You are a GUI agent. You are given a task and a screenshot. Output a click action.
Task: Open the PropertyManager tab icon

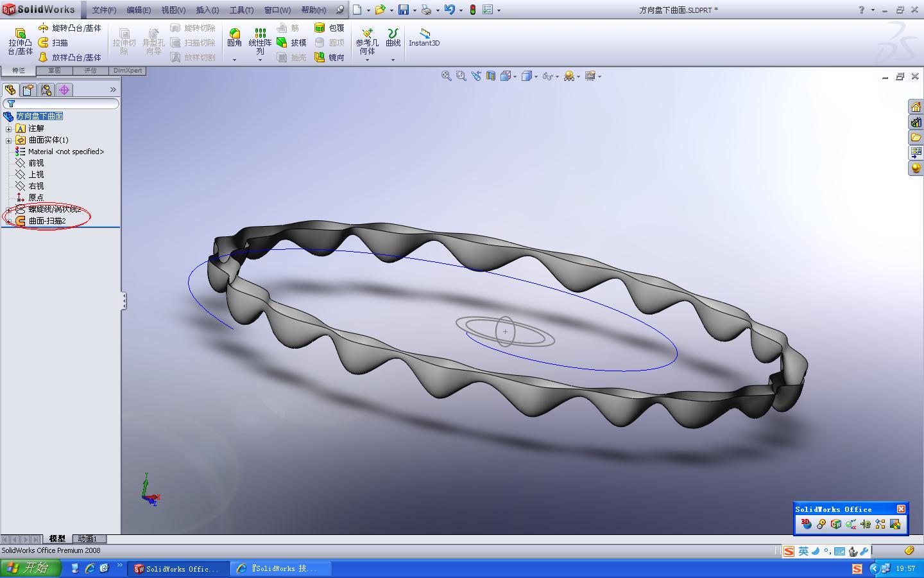point(28,90)
